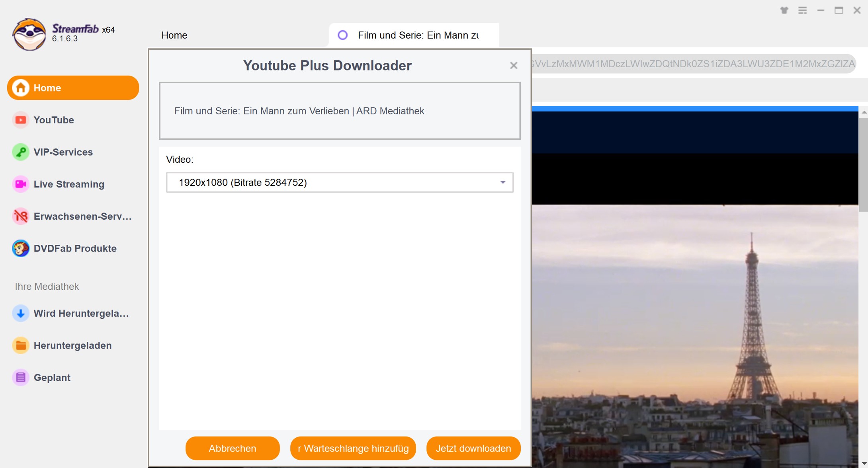Click the Heruntergeladen folder icon
The height and width of the screenshot is (468, 868).
[x=21, y=345]
